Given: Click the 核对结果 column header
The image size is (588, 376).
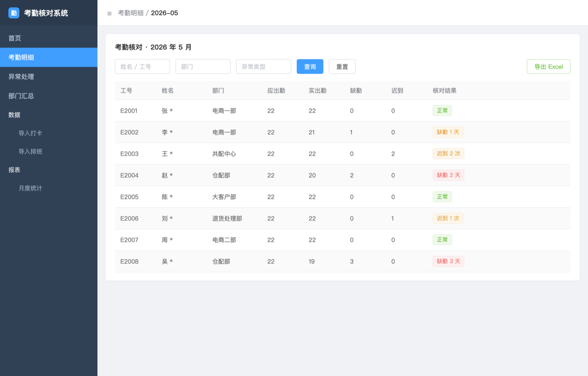Looking at the screenshot, I should click(x=445, y=91).
